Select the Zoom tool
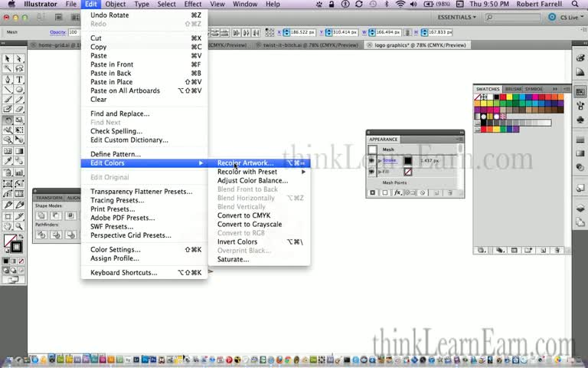The width and height of the screenshot is (588, 368). pyautogui.click(x=19, y=226)
